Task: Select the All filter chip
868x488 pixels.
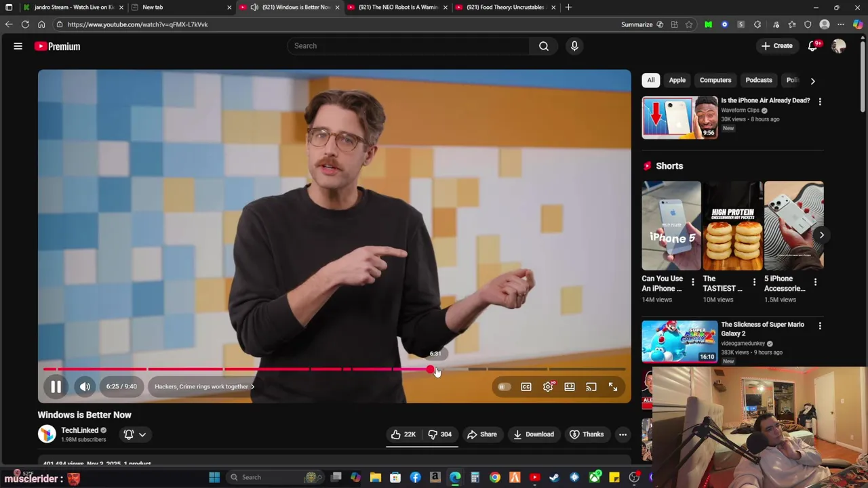Action: [651, 80]
